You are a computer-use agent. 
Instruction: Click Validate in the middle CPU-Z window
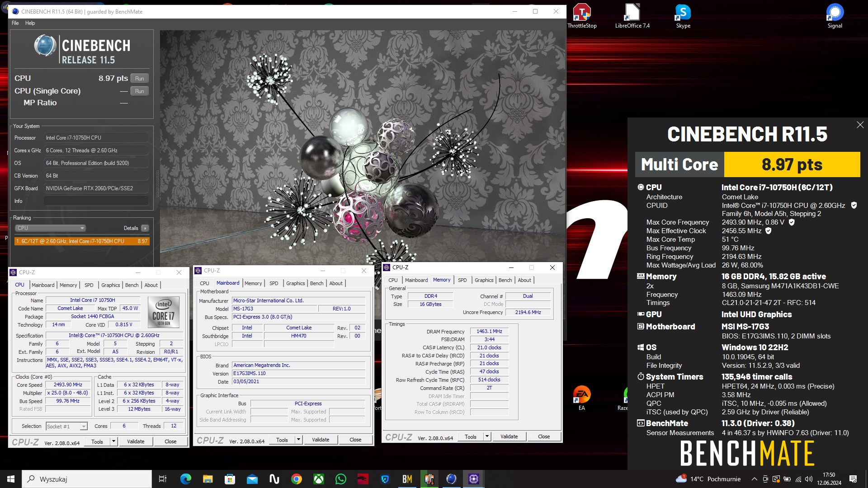tap(321, 440)
